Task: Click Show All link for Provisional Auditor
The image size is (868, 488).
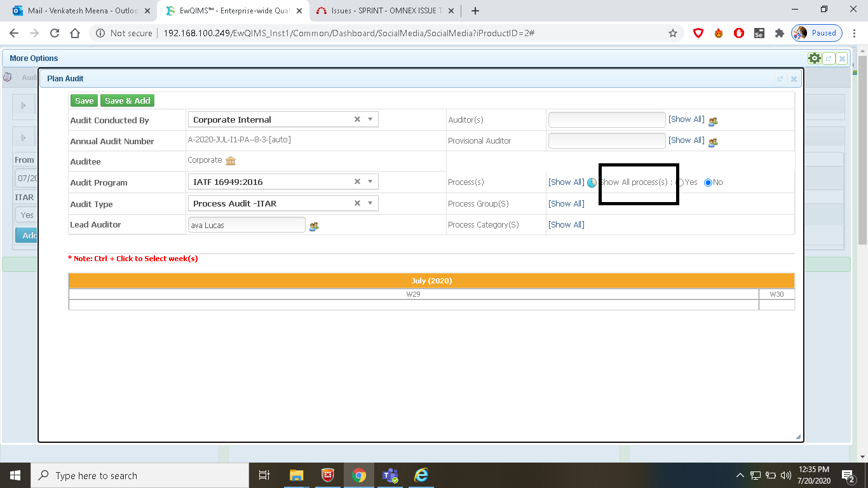Action: click(686, 140)
